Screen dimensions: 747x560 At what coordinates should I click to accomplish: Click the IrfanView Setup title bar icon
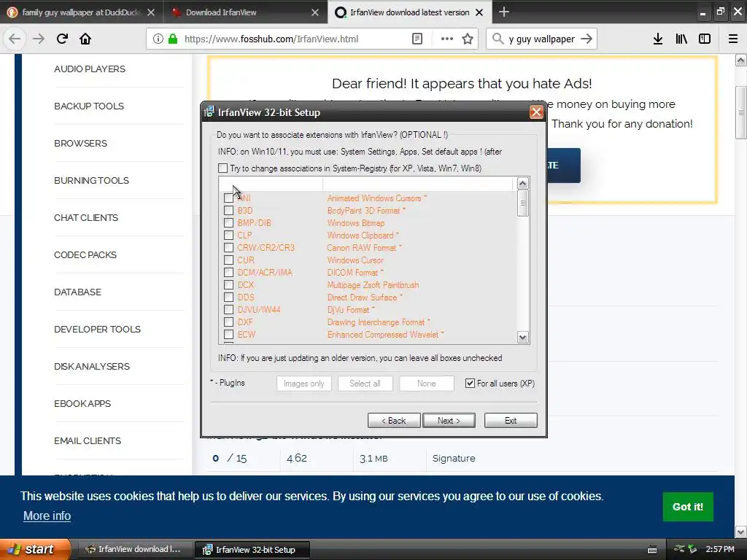click(209, 112)
